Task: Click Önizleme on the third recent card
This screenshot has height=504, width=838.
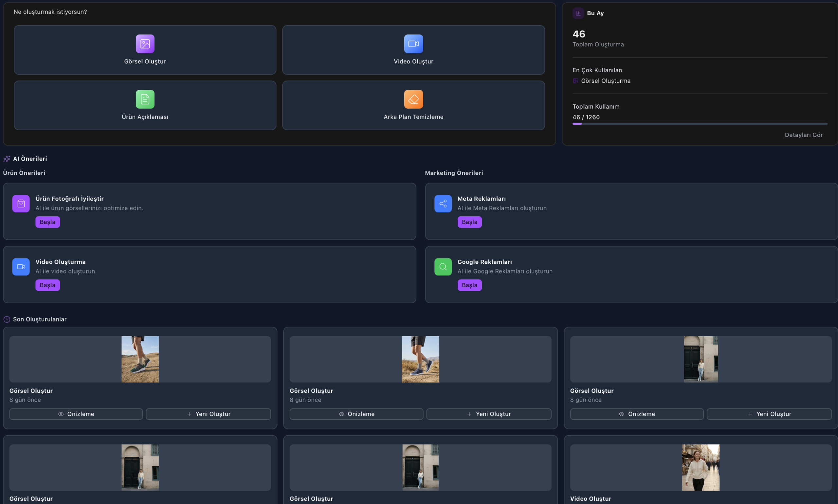Action: tap(636, 414)
